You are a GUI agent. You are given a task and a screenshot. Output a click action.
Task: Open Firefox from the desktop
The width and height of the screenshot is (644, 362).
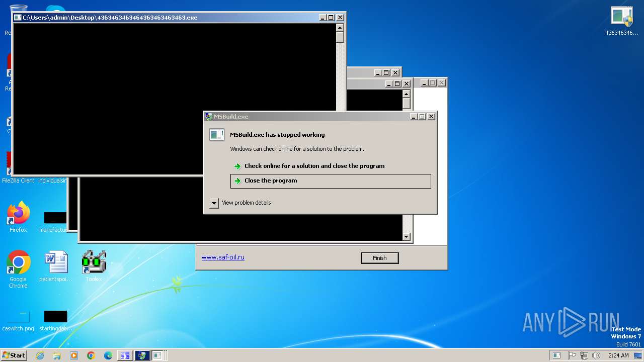pos(18,216)
